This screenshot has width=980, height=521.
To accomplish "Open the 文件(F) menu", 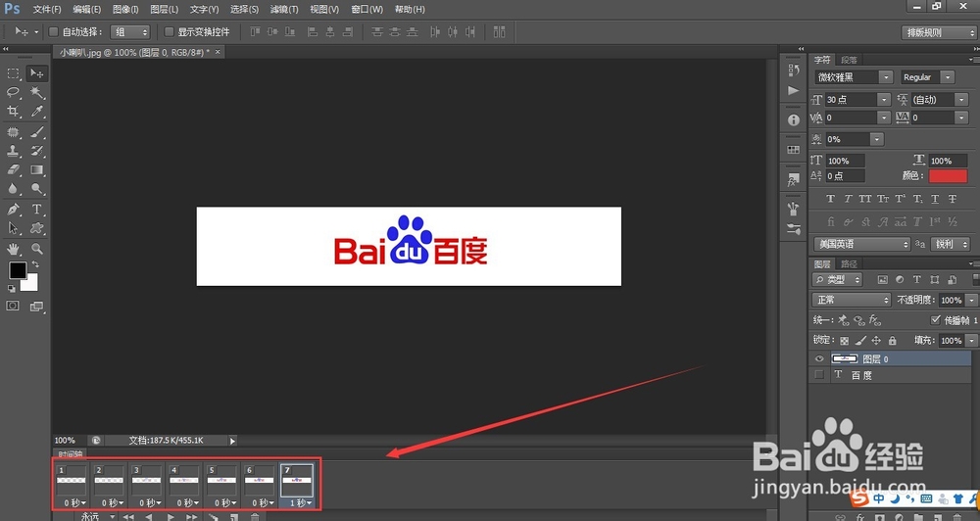I will pos(47,10).
